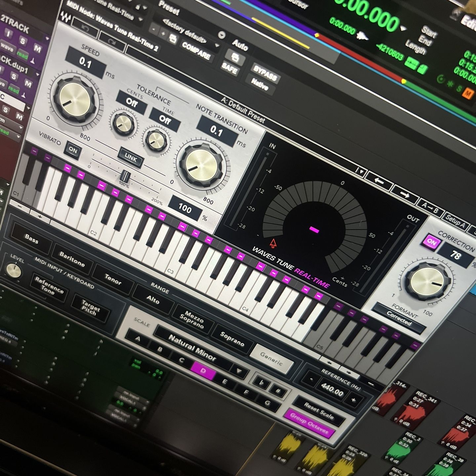Click the Reset Scale button

pos(319,412)
